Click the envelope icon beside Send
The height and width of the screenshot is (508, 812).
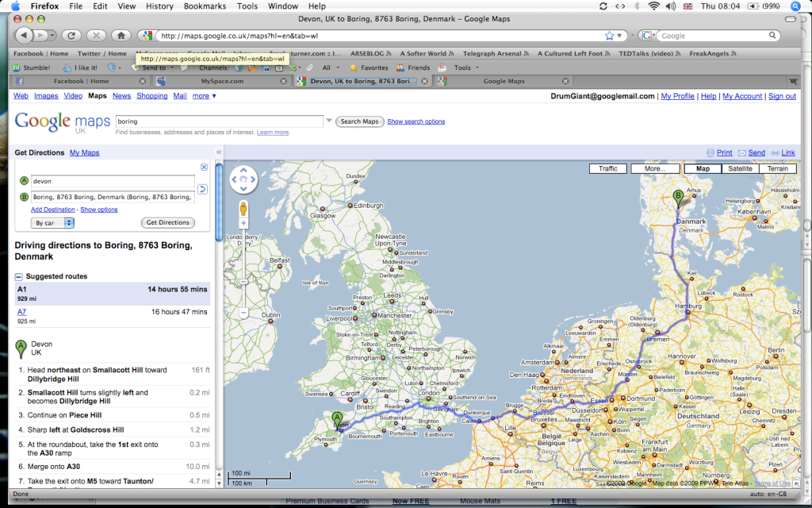pyautogui.click(x=742, y=153)
